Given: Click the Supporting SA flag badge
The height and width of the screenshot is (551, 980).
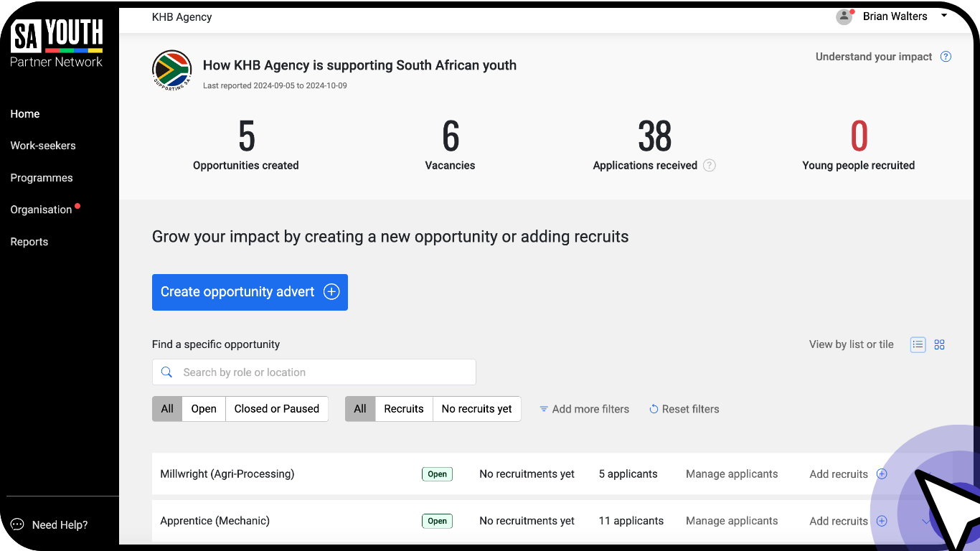Looking at the screenshot, I should [172, 70].
